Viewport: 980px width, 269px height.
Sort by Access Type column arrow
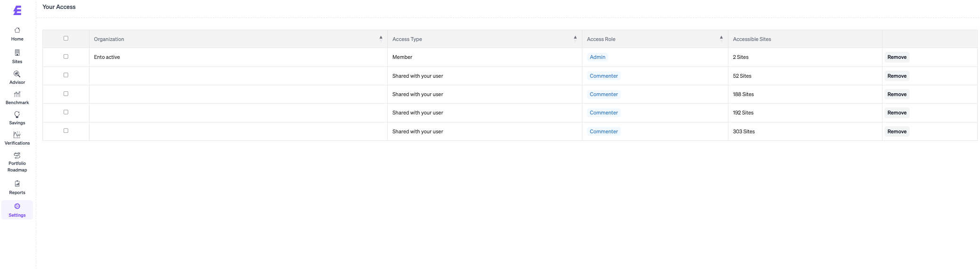click(575, 39)
